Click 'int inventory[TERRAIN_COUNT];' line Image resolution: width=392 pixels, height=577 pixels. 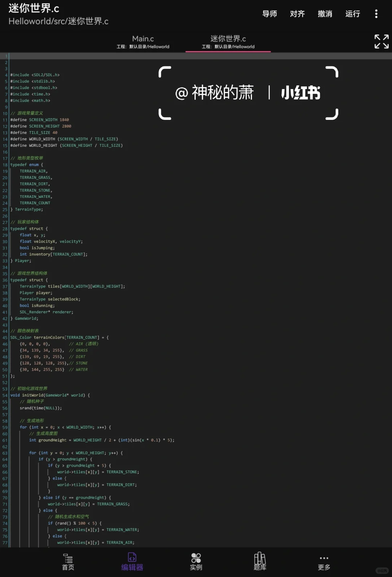click(53, 254)
